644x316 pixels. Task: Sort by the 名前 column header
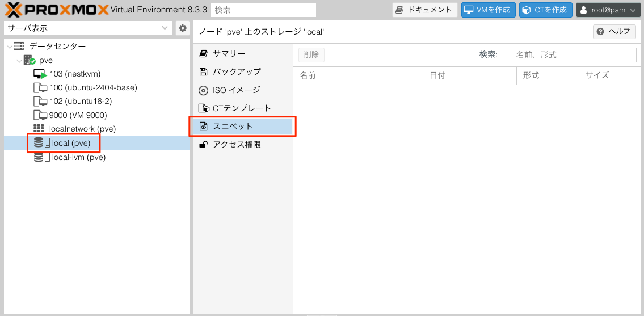click(358, 75)
